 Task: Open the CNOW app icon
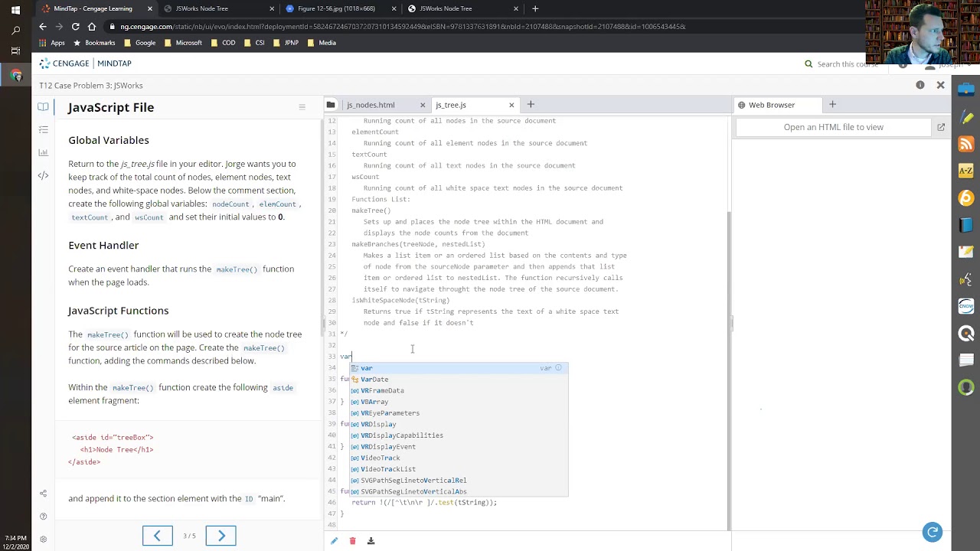966,306
